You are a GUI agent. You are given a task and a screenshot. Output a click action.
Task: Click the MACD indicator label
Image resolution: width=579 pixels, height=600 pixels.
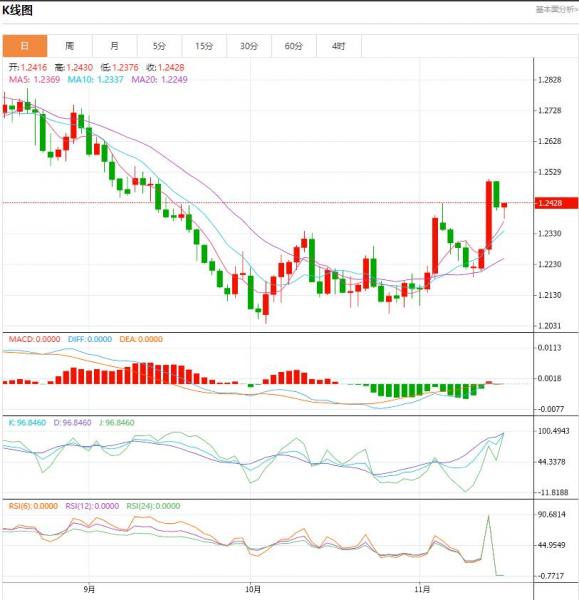tap(34, 339)
